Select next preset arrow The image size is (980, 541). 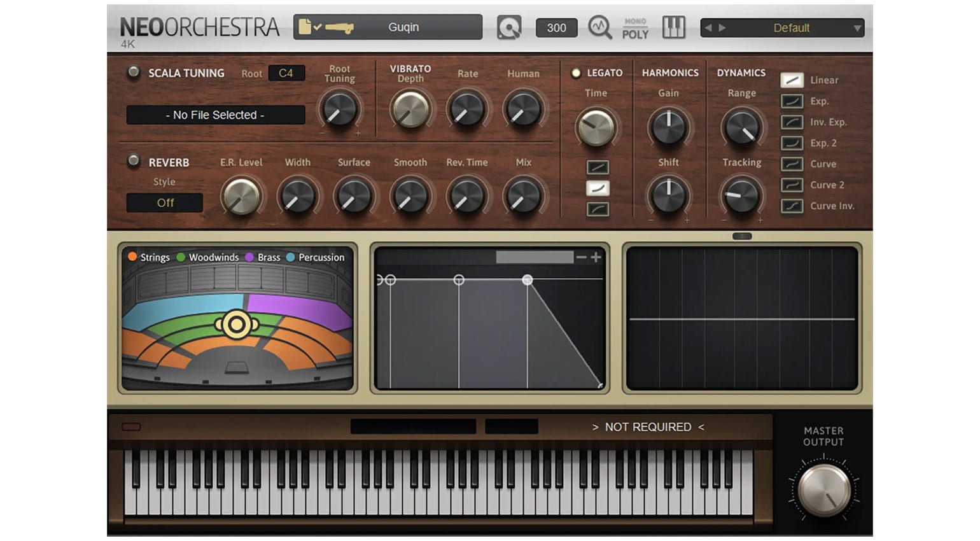[x=722, y=28]
